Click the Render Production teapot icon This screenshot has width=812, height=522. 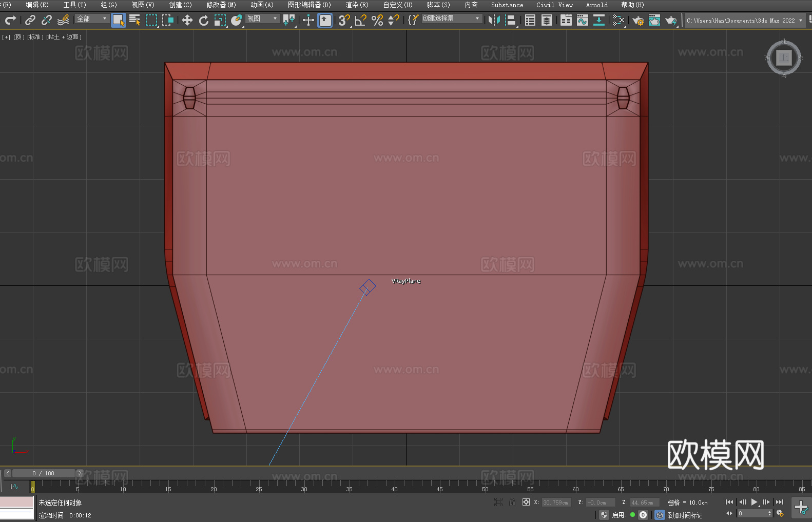(x=671, y=20)
